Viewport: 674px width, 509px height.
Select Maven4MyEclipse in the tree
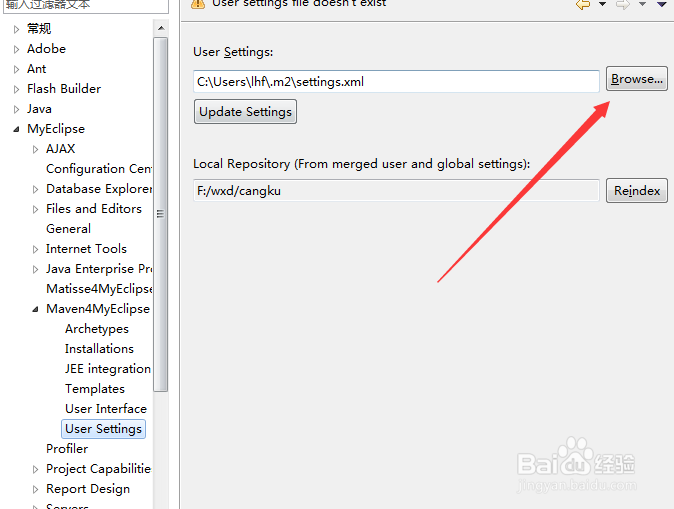tap(98, 309)
